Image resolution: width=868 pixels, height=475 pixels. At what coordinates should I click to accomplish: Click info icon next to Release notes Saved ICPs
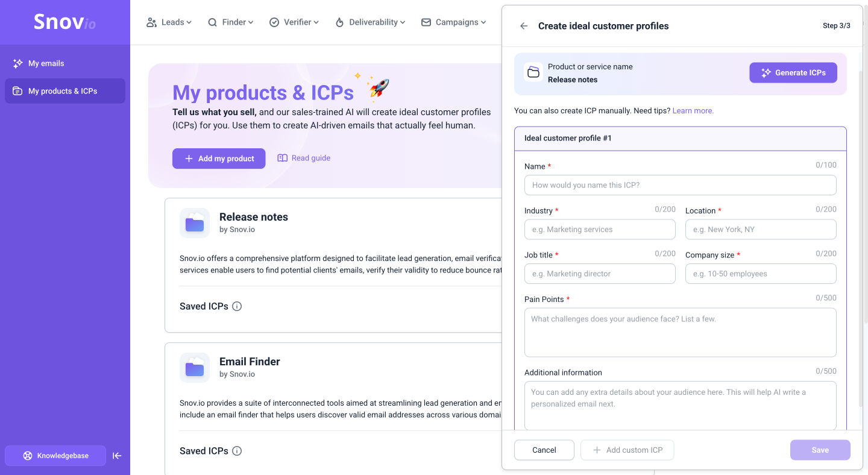237,306
